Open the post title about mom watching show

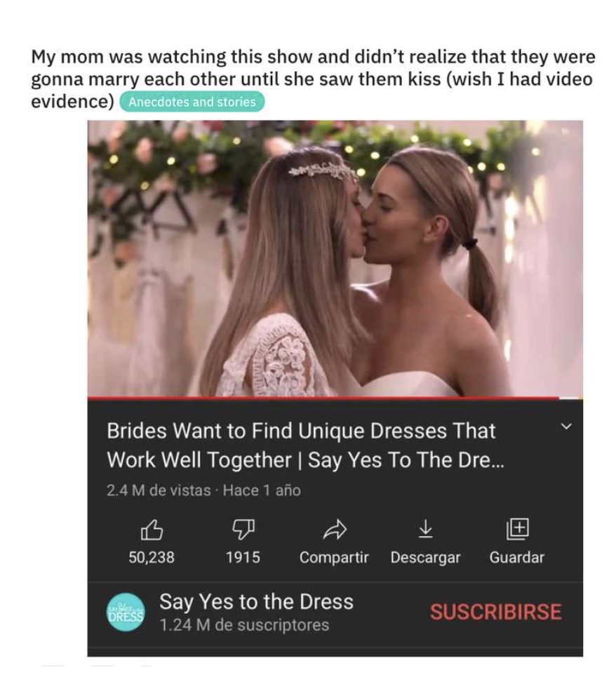313,79
